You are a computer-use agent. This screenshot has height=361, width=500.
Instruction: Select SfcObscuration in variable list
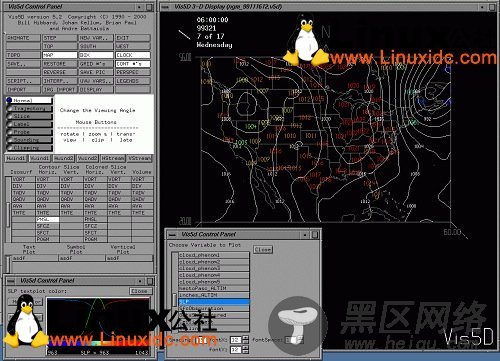click(x=214, y=308)
